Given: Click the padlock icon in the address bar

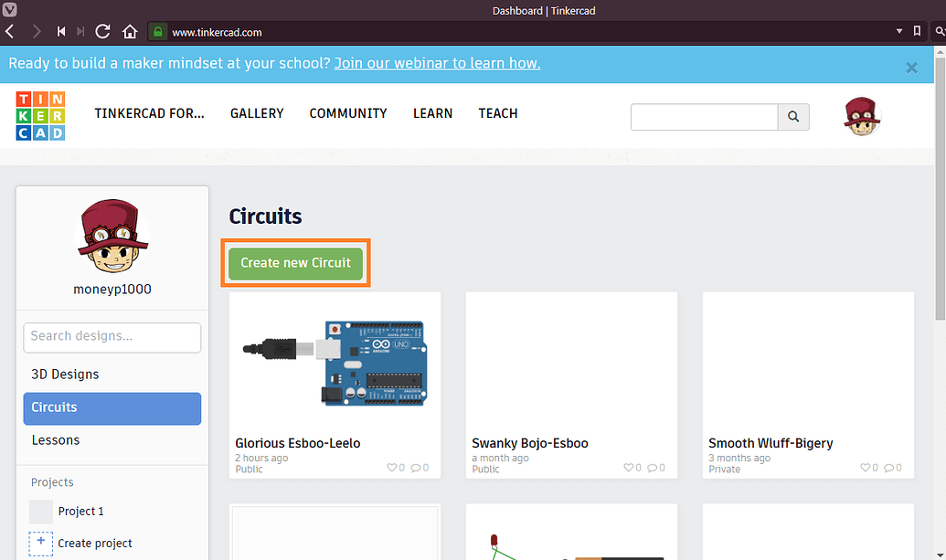Looking at the screenshot, I should coord(157,31).
